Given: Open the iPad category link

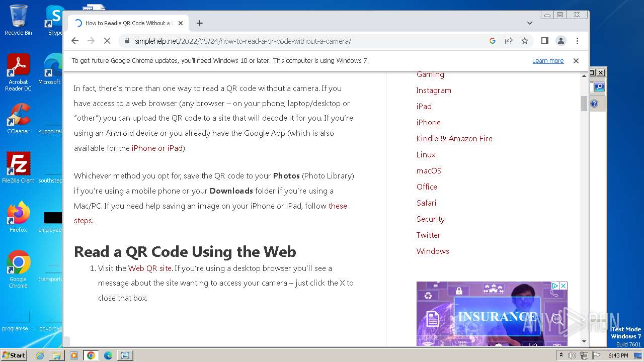Looking at the screenshot, I should pyautogui.click(x=424, y=107).
